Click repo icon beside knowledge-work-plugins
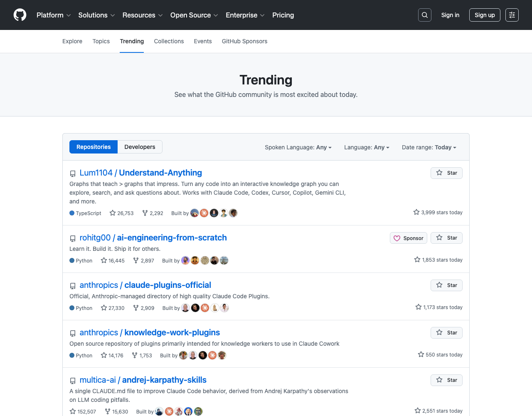 (x=73, y=333)
